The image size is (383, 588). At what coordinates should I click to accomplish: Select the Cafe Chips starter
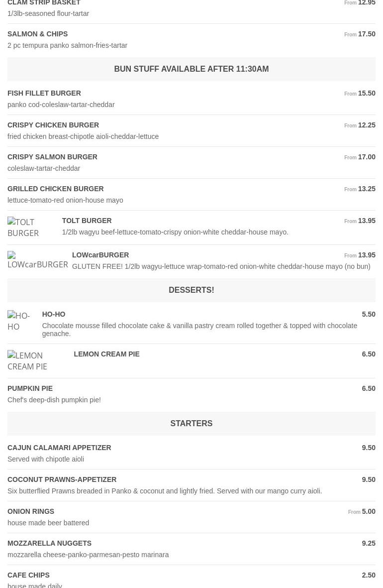(x=28, y=575)
